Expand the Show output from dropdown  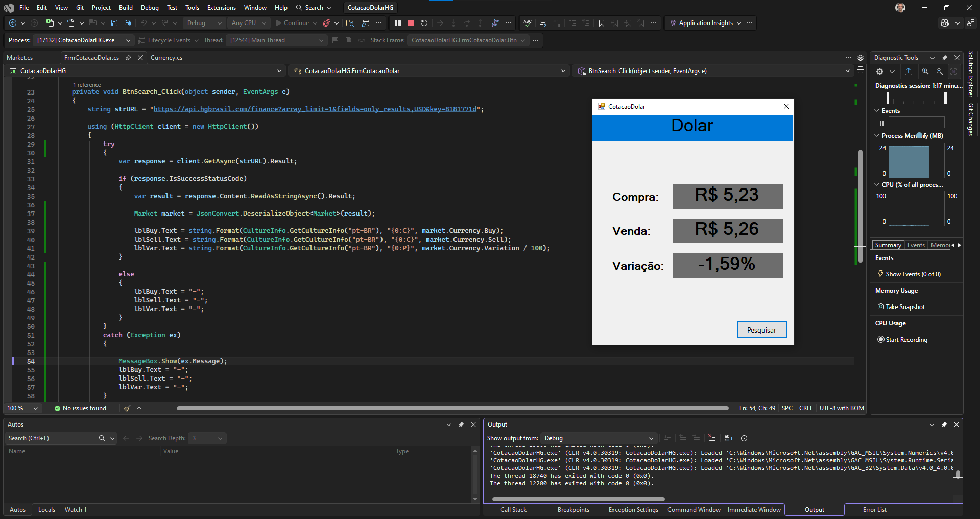[598, 438]
